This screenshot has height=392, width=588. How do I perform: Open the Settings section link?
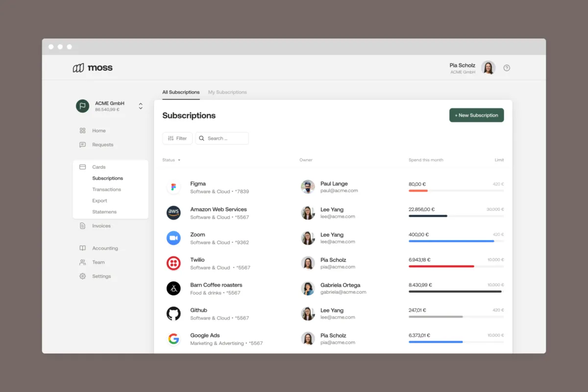(102, 276)
